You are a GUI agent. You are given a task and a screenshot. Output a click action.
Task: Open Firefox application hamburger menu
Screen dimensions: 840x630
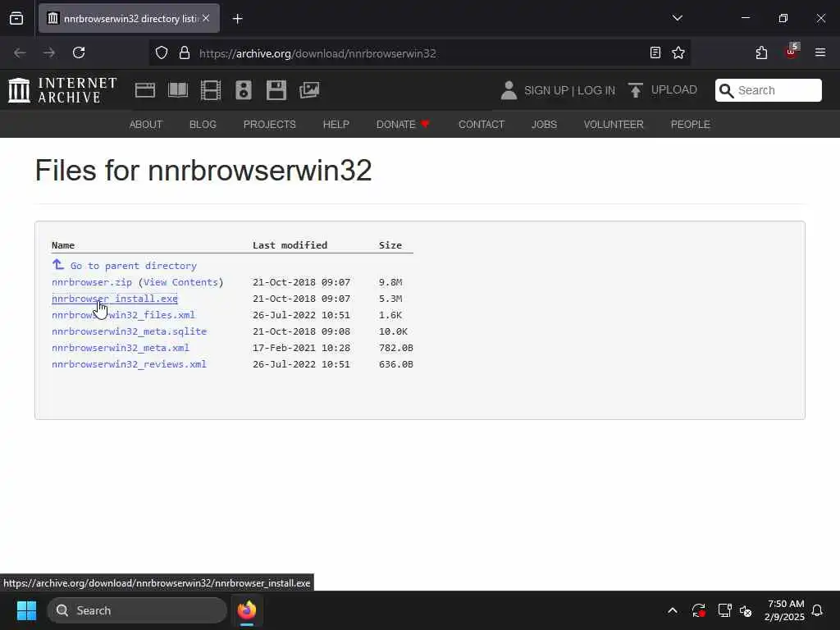[819, 52]
